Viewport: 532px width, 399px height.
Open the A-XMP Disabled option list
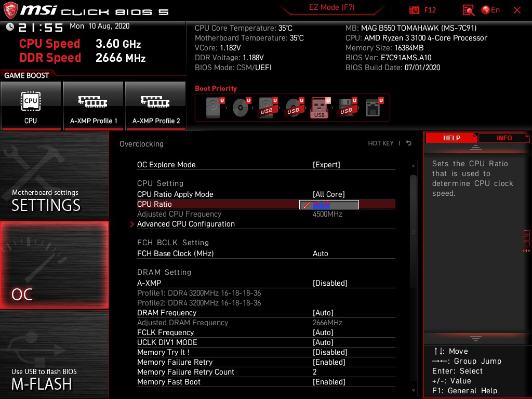coord(330,283)
